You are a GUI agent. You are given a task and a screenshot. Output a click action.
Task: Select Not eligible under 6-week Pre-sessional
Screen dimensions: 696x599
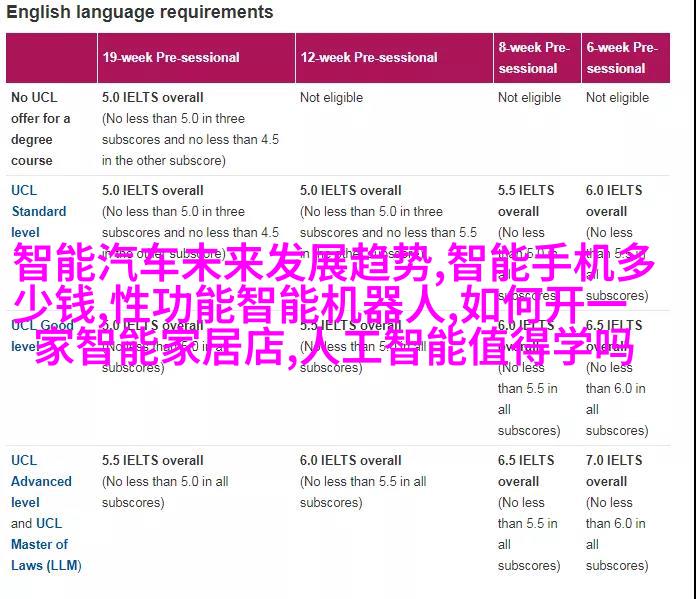click(617, 98)
